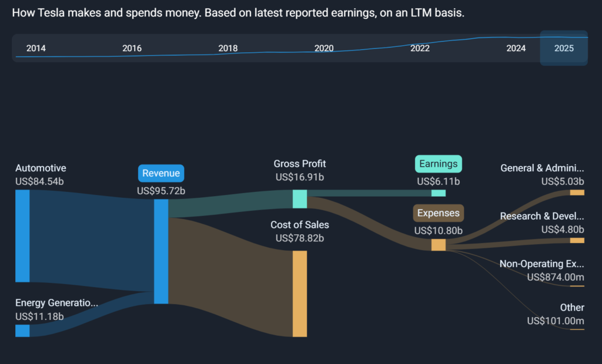Click the brown Expenses badge
Viewport: 602px width, 364px height.
[x=438, y=213]
